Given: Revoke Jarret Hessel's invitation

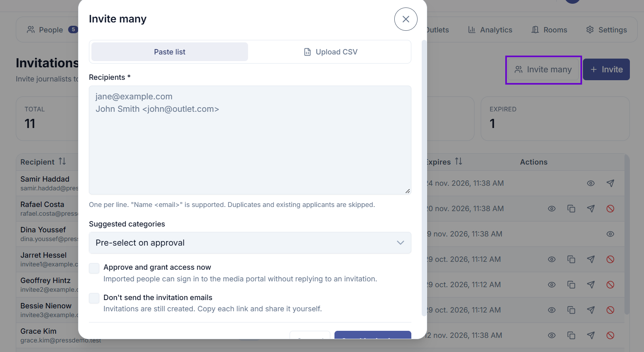Looking at the screenshot, I should pos(610,259).
